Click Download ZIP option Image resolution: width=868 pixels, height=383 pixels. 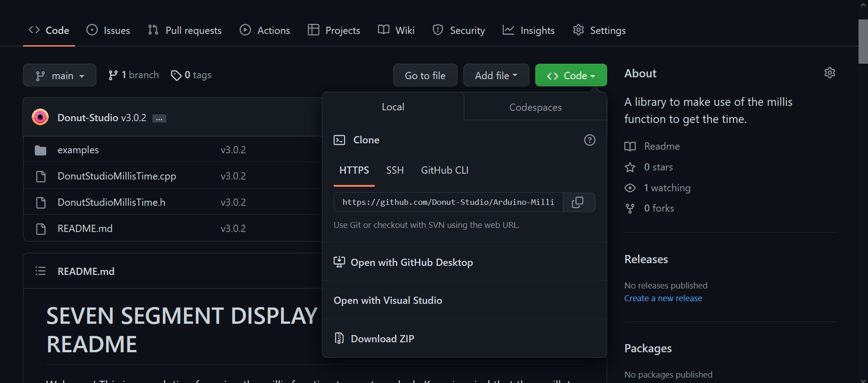coord(382,339)
